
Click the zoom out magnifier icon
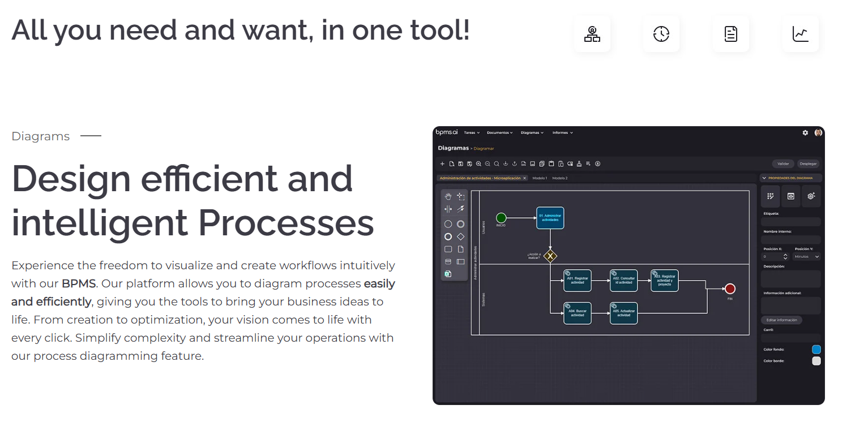coord(488,164)
